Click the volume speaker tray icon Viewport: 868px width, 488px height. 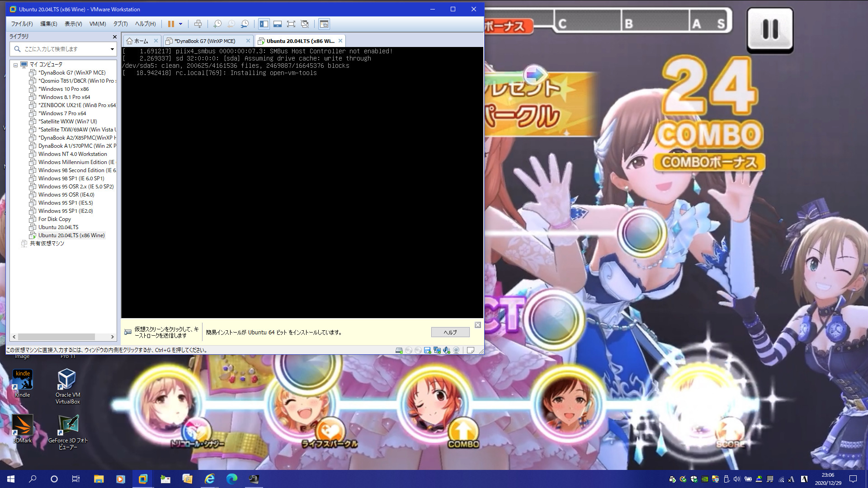click(x=737, y=479)
